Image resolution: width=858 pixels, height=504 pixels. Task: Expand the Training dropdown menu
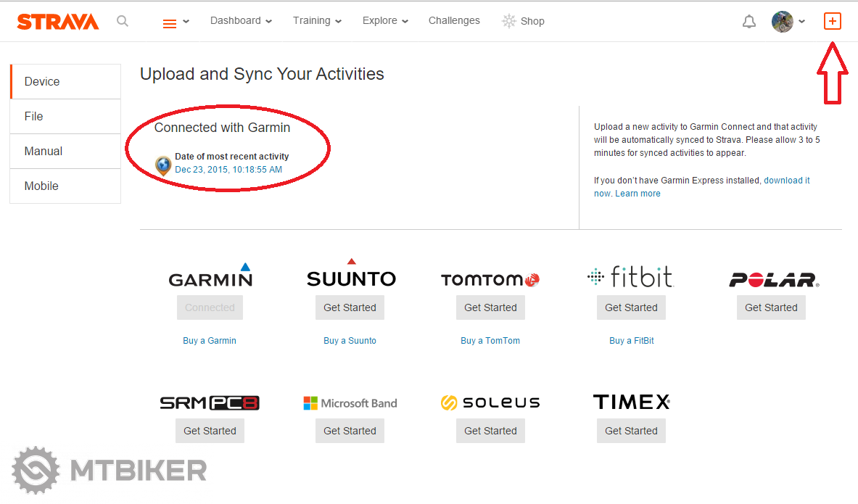pyautogui.click(x=318, y=21)
